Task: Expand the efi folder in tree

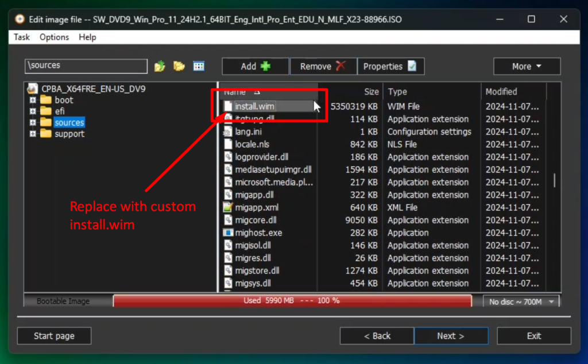Action: pyautogui.click(x=33, y=111)
